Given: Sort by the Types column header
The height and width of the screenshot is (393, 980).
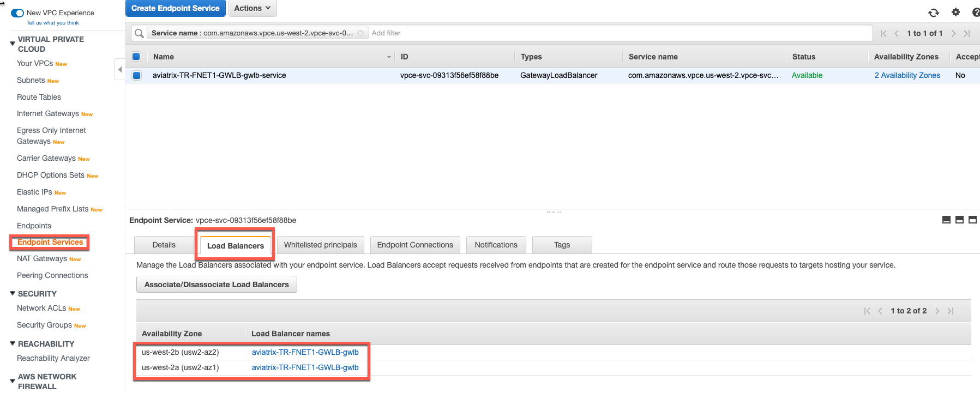Looking at the screenshot, I should 531,57.
